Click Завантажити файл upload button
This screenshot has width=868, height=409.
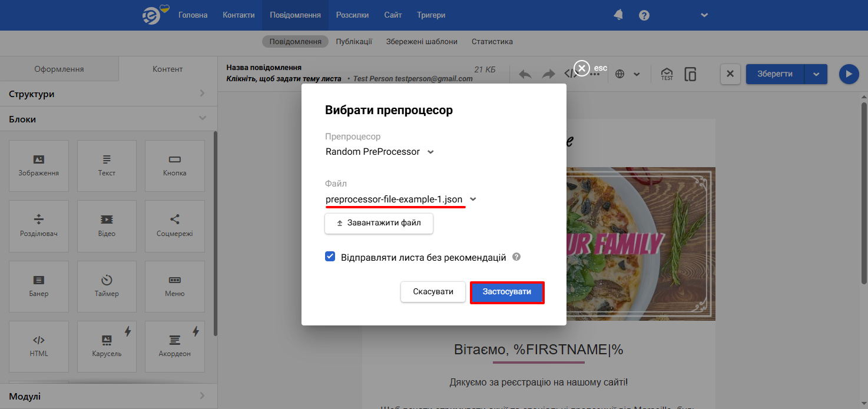pyautogui.click(x=379, y=224)
